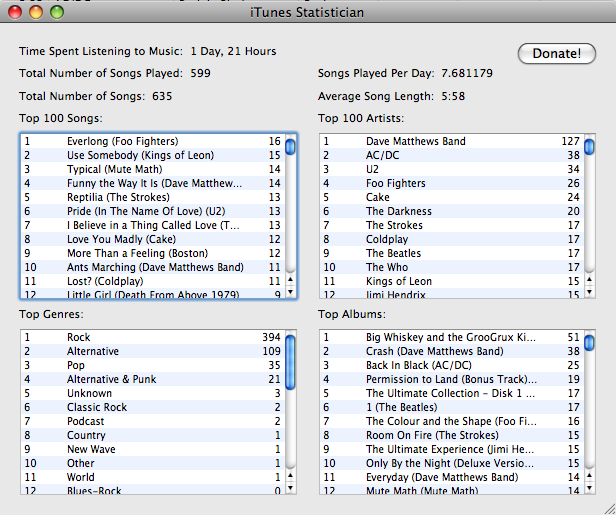Select album The Ultimate Collection - Disk 1

[452, 393]
